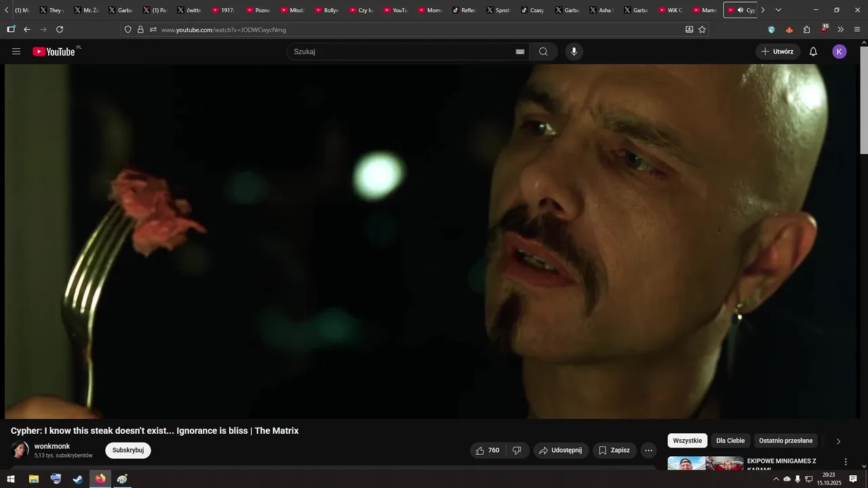Open the Firefox extensions puzzle icon
The image size is (868, 488).
[x=807, y=30]
